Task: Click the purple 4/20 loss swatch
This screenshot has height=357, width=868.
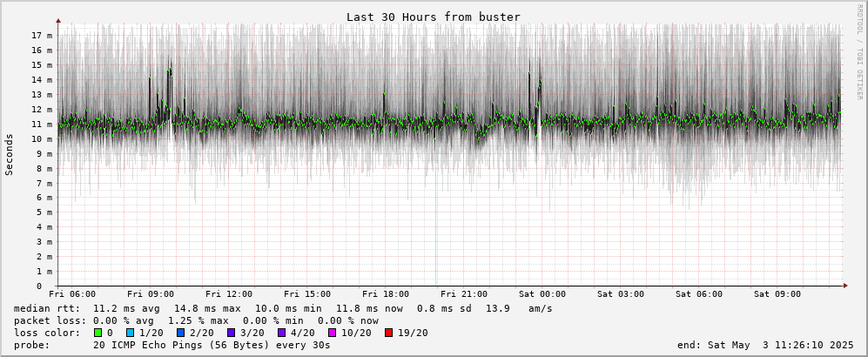Action: point(281,333)
